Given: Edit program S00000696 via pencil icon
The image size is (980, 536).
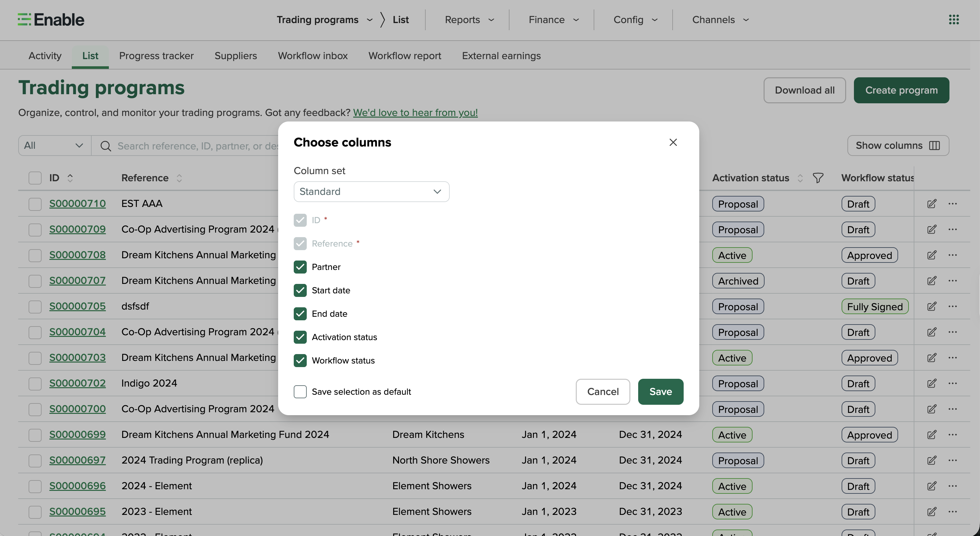Looking at the screenshot, I should [x=931, y=486].
